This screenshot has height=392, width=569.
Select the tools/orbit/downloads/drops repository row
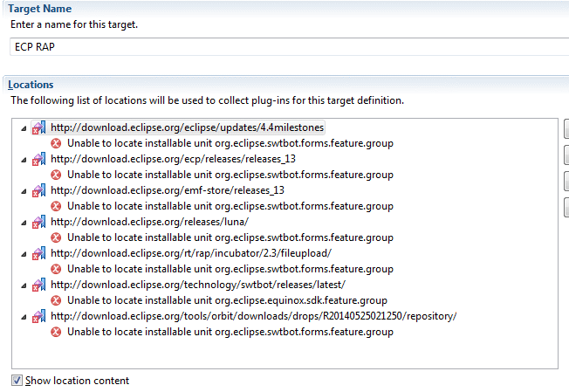click(253, 316)
